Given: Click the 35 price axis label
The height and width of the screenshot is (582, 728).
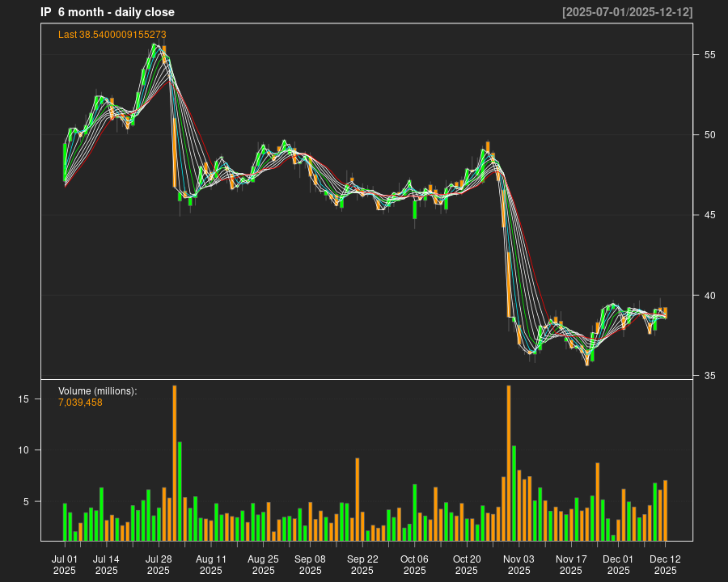Looking at the screenshot, I should [x=709, y=376].
